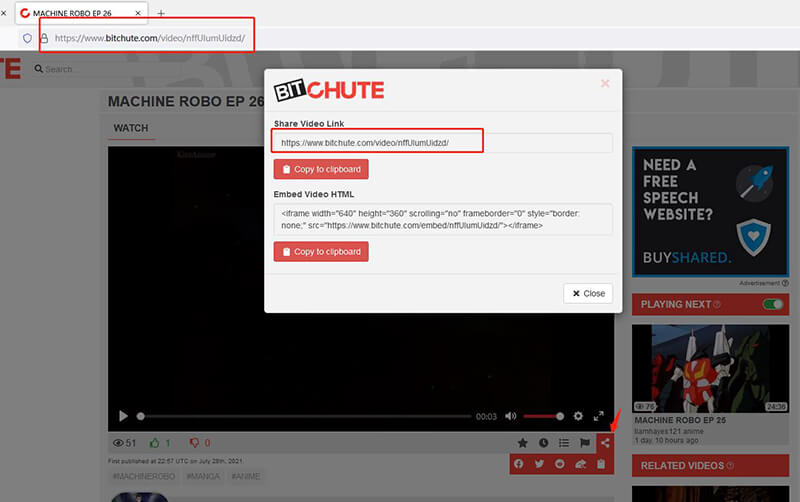Click the Playing Next help icon
The image size is (800, 502).
[x=717, y=305]
